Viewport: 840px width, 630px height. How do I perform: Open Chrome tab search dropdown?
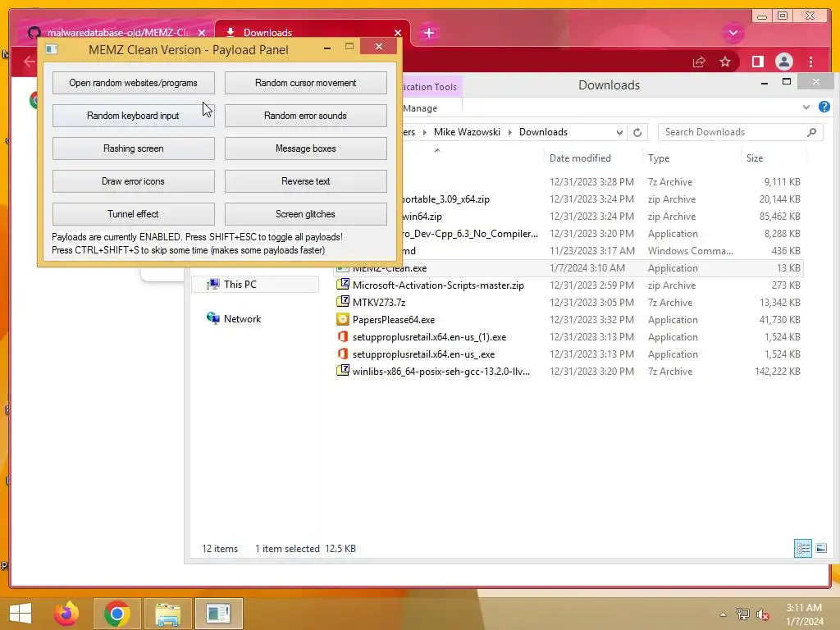click(x=733, y=33)
